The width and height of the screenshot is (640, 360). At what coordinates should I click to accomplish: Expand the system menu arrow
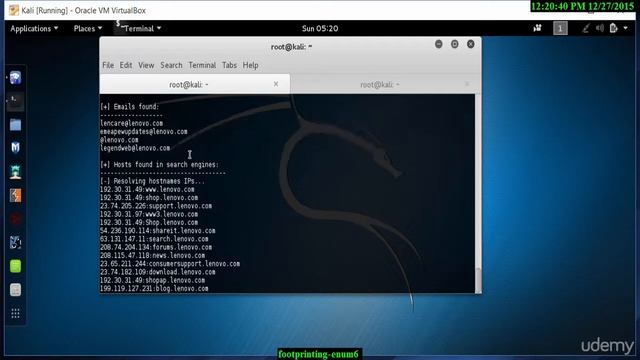tap(626, 28)
